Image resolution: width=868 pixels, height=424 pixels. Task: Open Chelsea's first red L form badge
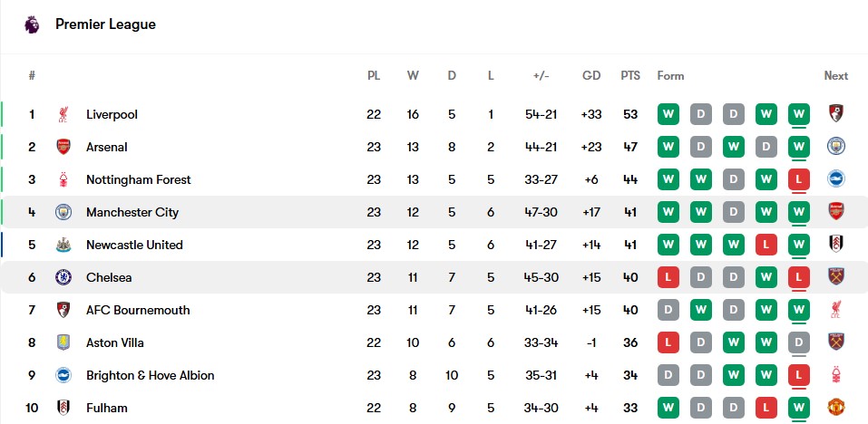click(x=668, y=277)
